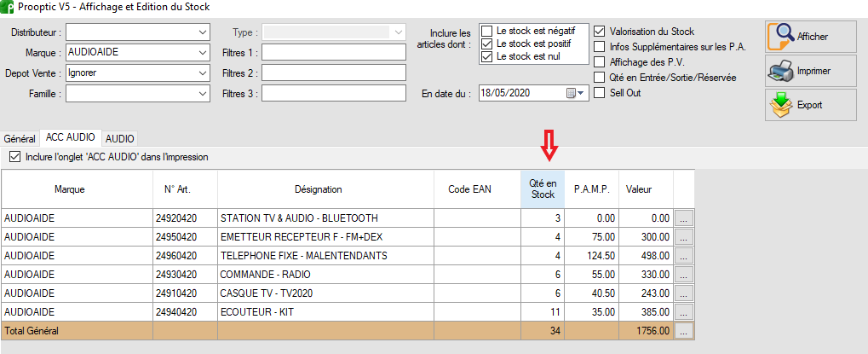The width and height of the screenshot is (868, 354).
Task: Open details button for COMMANDE - RADIO row
Action: [684, 275]
